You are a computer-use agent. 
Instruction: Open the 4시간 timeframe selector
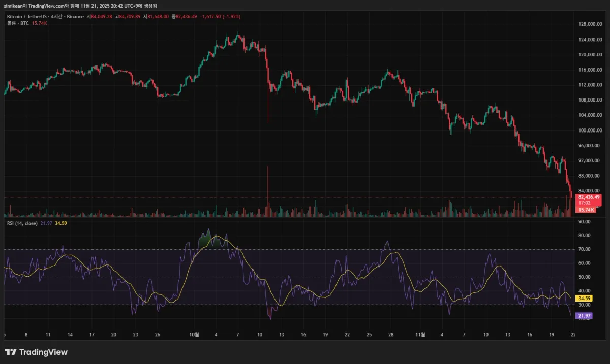[x=57, y=16]
